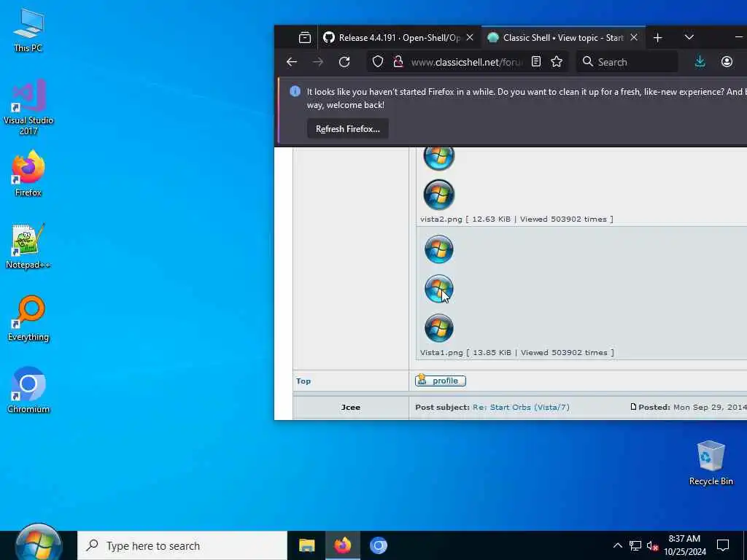Go forward in Firefox
Viewport: 747px width, 560px height.
[318, 62]
